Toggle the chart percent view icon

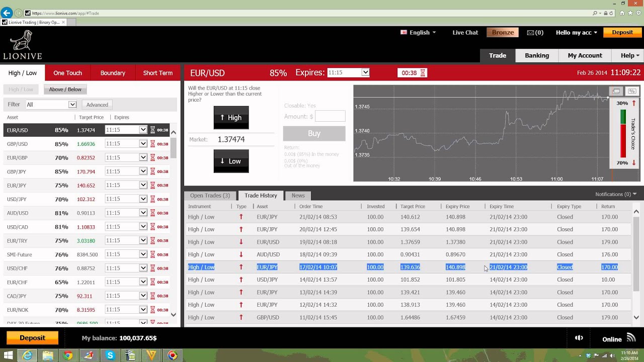click(x=632, y=91)
